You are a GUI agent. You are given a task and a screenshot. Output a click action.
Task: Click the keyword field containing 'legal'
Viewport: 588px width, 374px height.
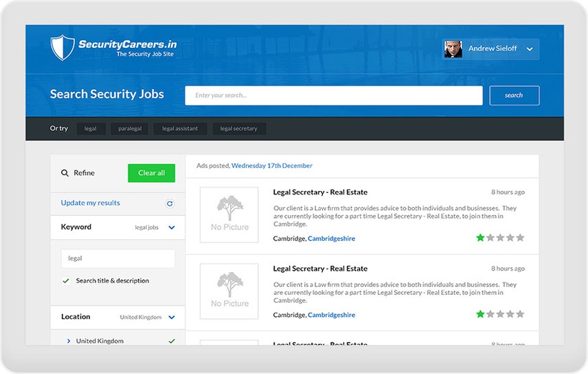[x=118, y=259]
